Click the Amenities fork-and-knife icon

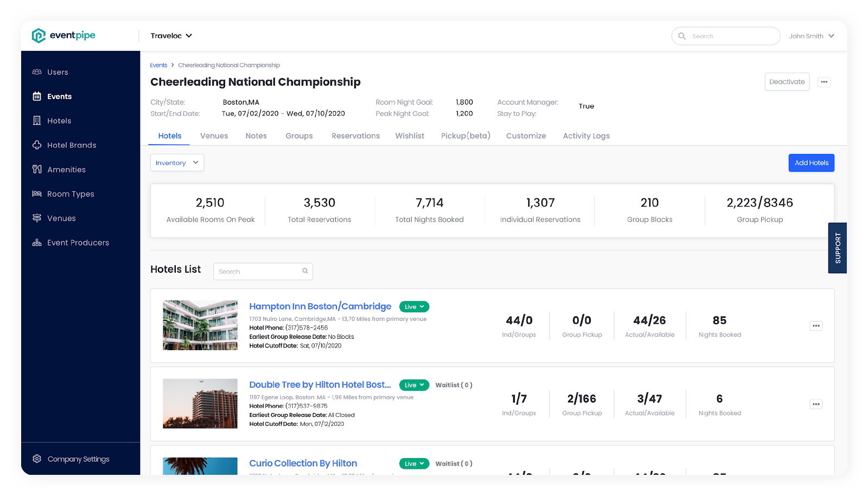(37, 170)
